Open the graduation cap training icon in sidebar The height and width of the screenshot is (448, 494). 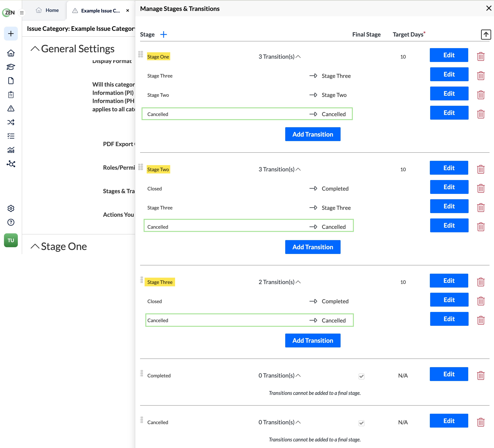point(11,67)
